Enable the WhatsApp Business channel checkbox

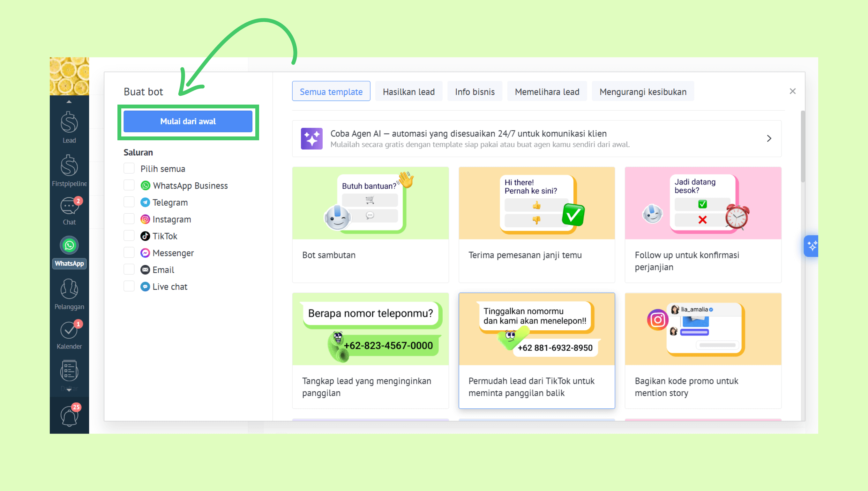129,185
